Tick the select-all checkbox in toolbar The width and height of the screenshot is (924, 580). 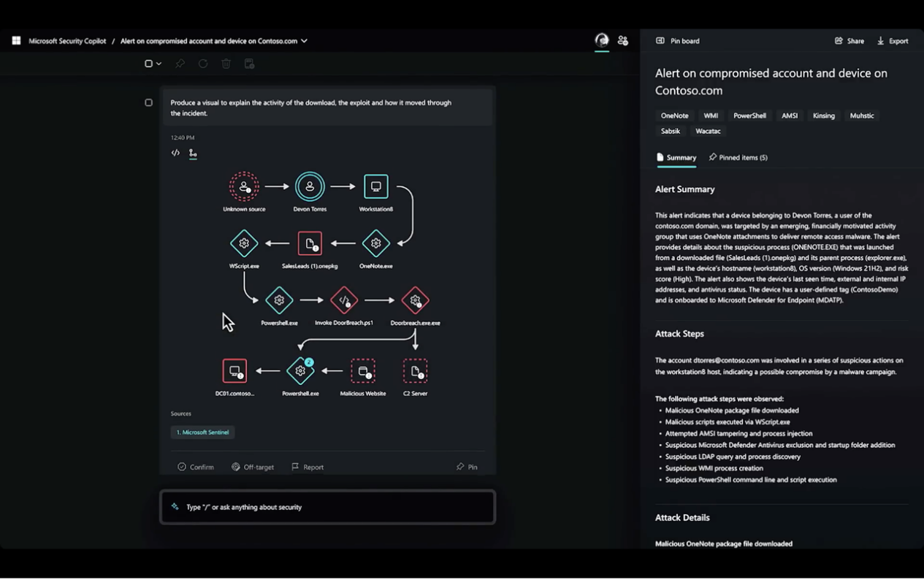coord(149,64)
